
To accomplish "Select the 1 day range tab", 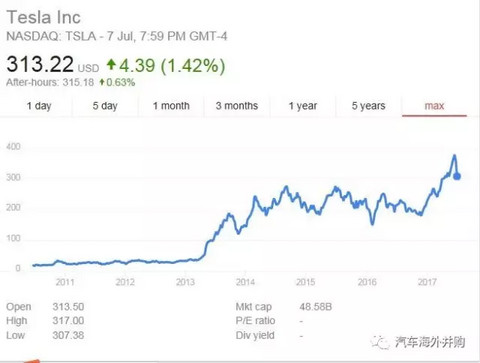I will click(x=39, y=106).
